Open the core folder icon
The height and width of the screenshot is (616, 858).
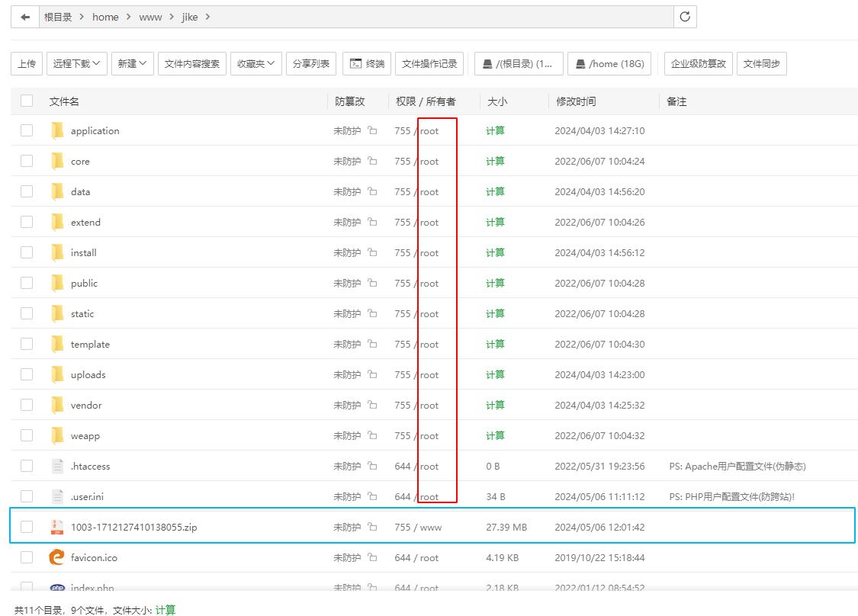pyautogui.click(x=57, y=162)
